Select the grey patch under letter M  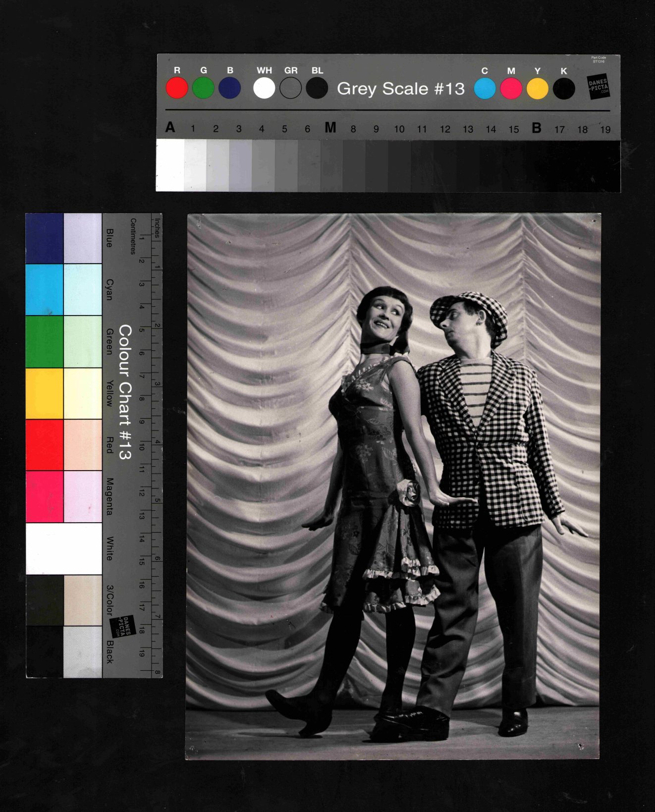330,165
